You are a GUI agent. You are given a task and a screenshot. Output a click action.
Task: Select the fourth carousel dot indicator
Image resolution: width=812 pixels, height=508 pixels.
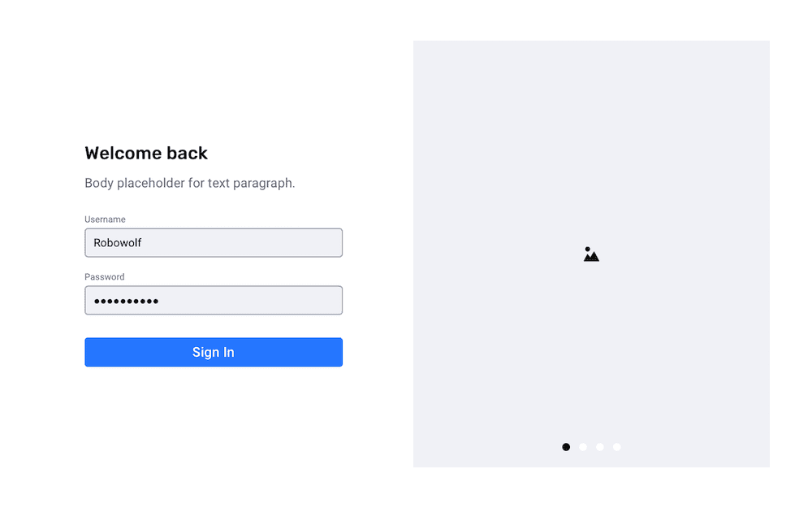click(617, 447)
